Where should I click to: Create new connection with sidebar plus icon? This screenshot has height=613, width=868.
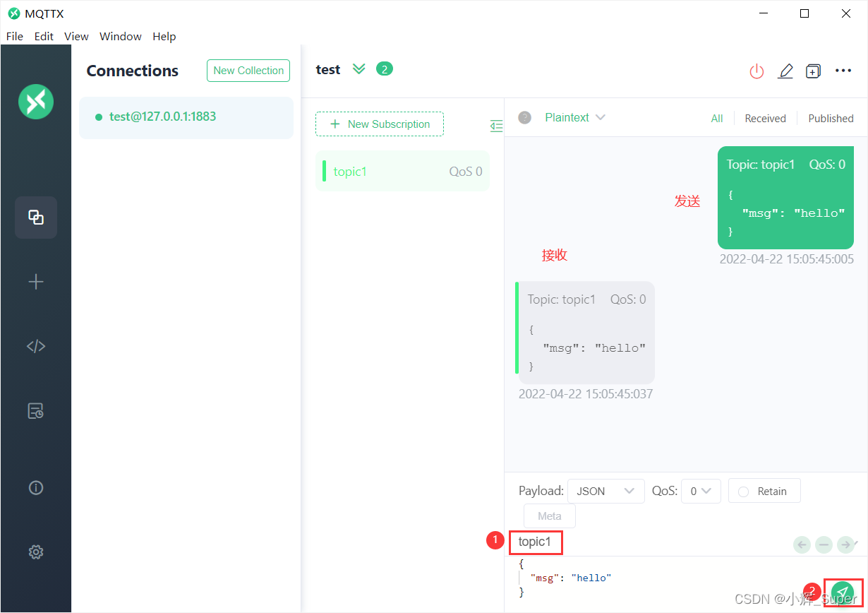click(36, 282)
